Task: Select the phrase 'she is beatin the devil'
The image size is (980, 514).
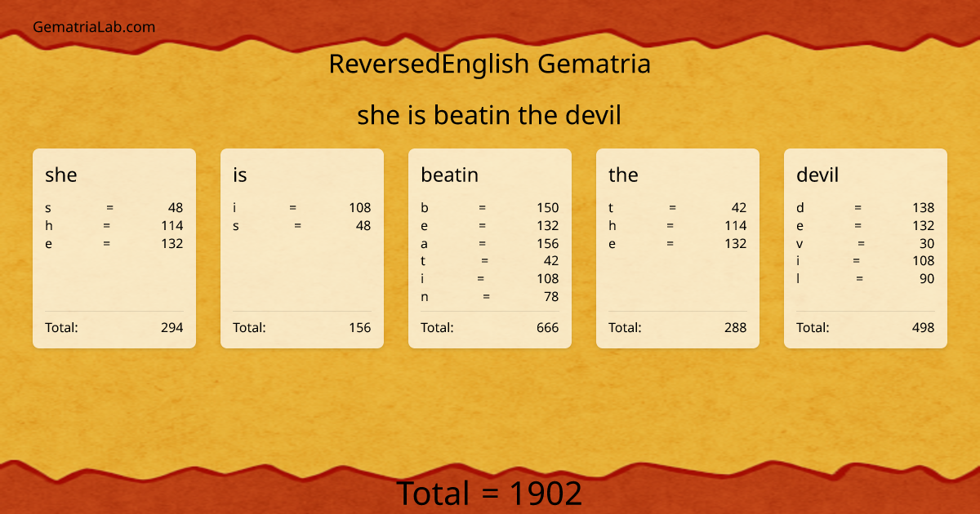Action: pos(489,116)
